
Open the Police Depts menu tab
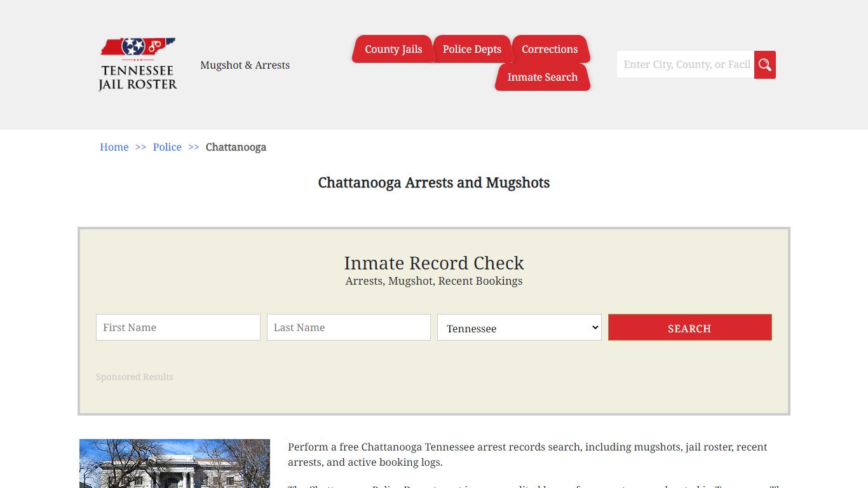click(x=472, y=49)
